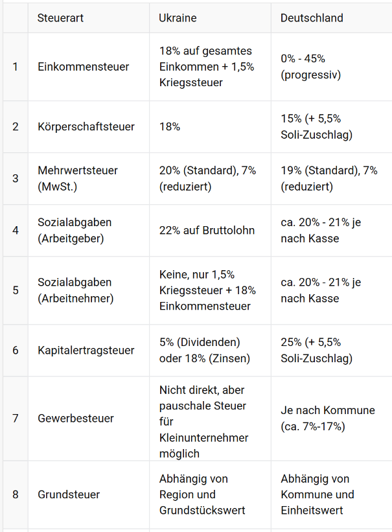
Task: Select the Grundsteuer cell
Action: [x=69, y=494]
